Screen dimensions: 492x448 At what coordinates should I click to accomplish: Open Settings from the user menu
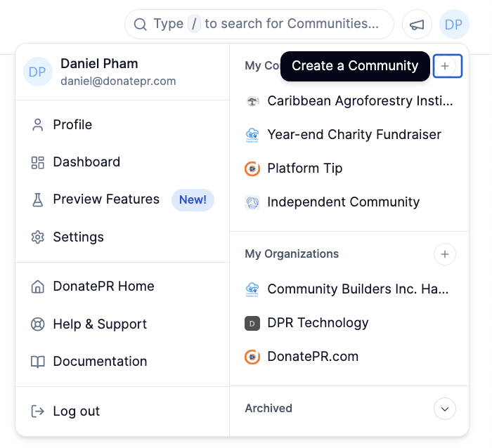[78, 237]
